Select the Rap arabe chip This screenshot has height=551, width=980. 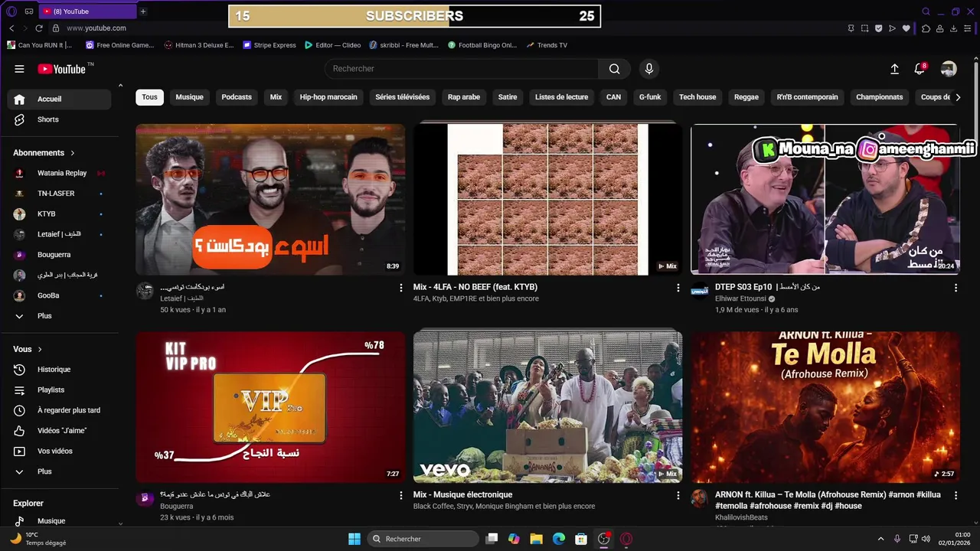tap(464, 97)
